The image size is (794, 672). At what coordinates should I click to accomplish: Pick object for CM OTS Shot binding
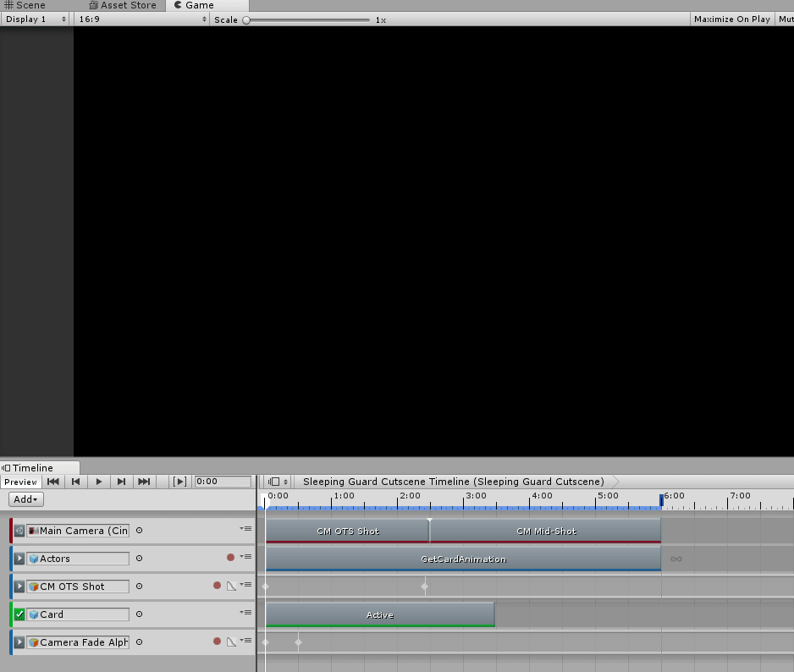pyautogui.click(x=140, y=586)
